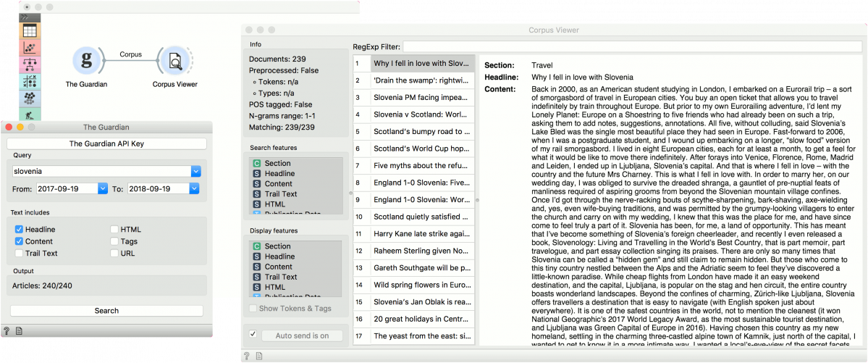Click The Guardian API Key button
The image size is (868, 363).
pyautogui.click(x=107, y=143)
